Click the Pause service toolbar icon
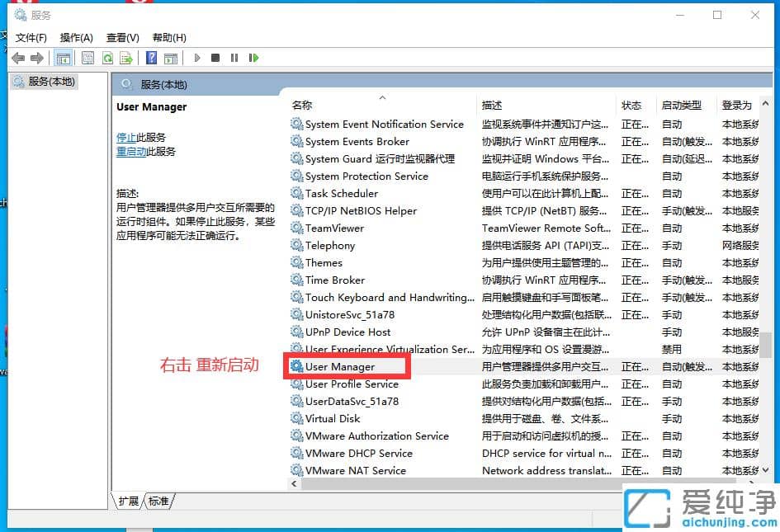 point(234,58)
